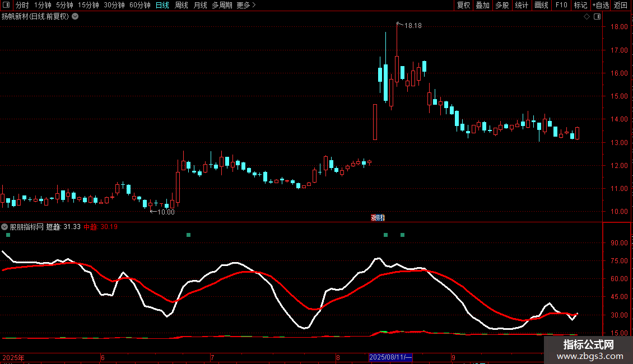Switch to 月线 monthly chart
Screen dimensions: 633x364
(200, 5)
